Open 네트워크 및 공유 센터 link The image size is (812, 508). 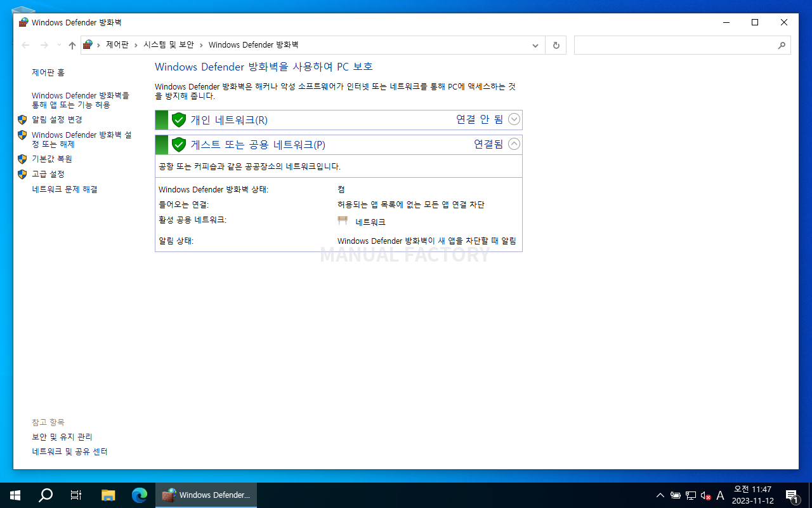click(70, 452)
